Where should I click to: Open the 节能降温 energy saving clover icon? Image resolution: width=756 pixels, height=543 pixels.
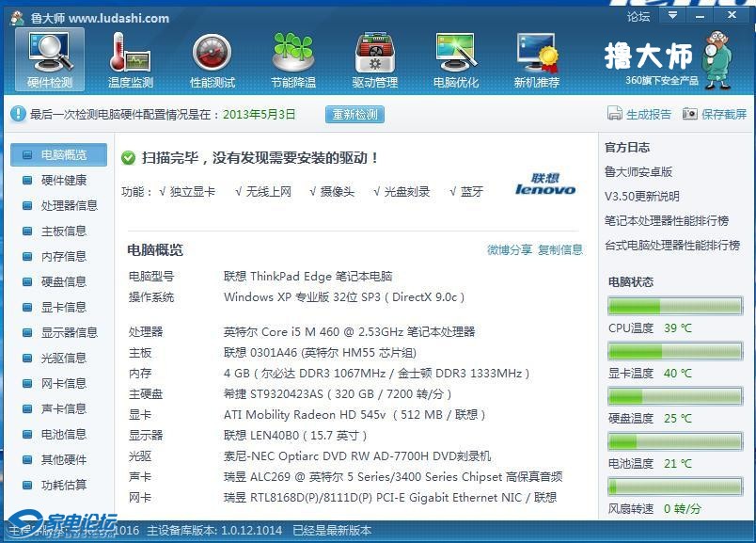(292, 59)
